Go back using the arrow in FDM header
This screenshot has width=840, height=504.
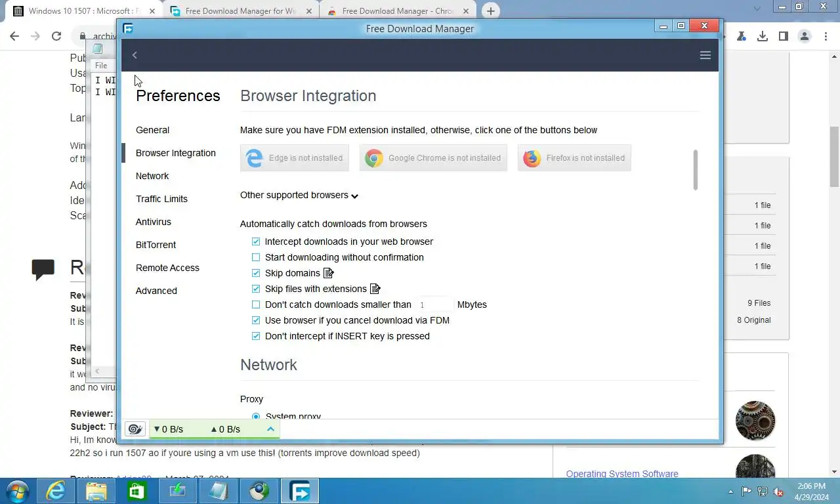click(135, 55)
